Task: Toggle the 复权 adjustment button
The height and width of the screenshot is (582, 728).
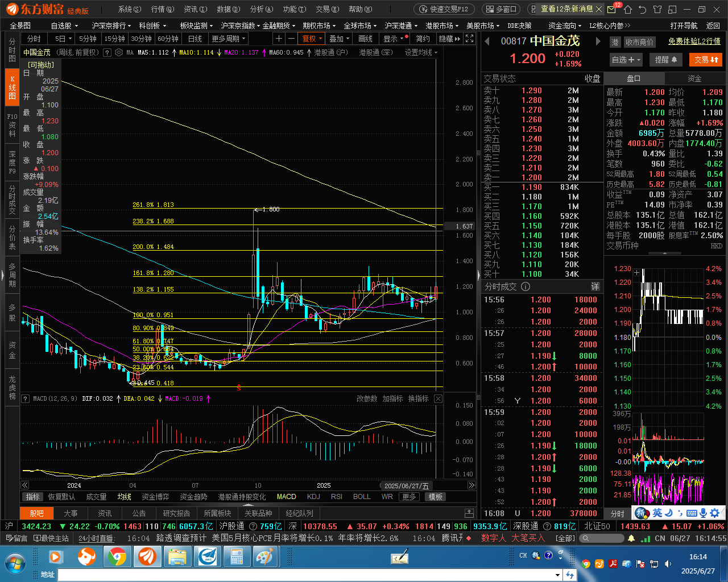Action: click(x=312, y=39)
